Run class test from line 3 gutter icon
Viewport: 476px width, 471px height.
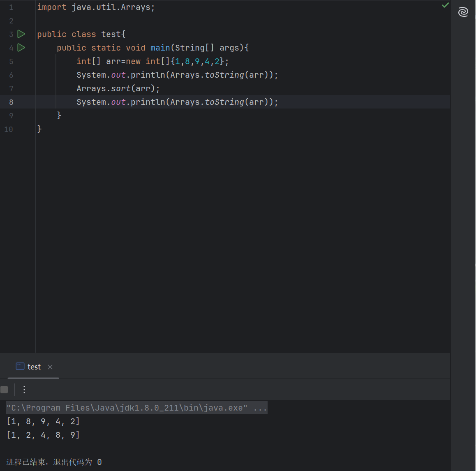tap(21, 34)
